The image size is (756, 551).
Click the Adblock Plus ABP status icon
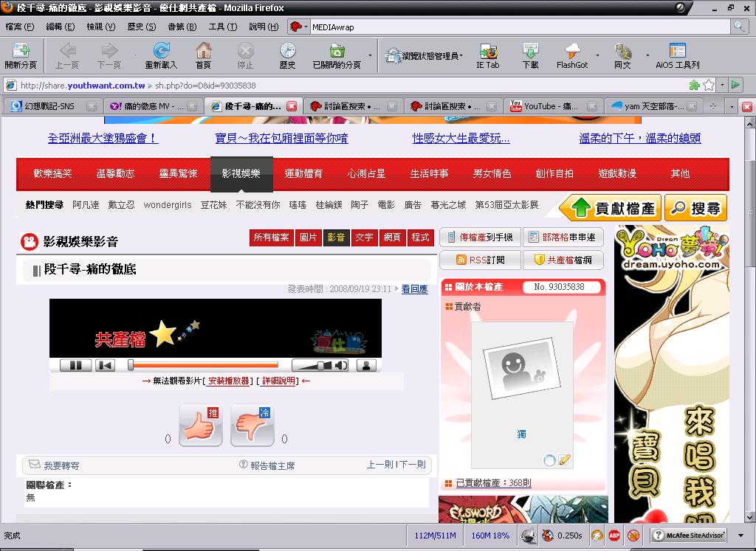(614, 535)
